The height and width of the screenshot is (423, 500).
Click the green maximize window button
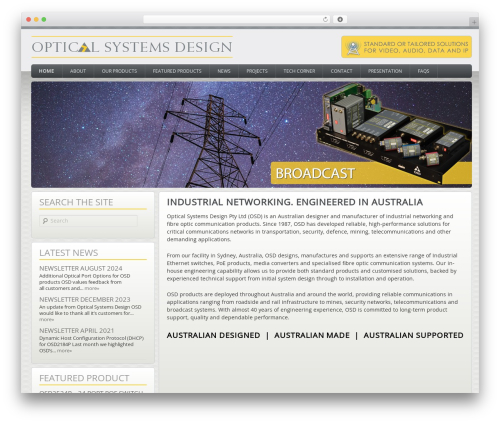click(44, 20)
